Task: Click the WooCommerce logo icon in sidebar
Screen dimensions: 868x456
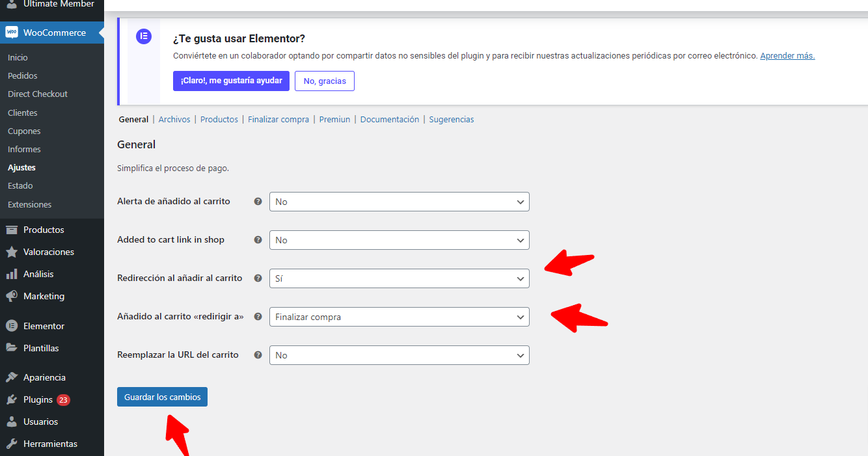Action: 11,33
